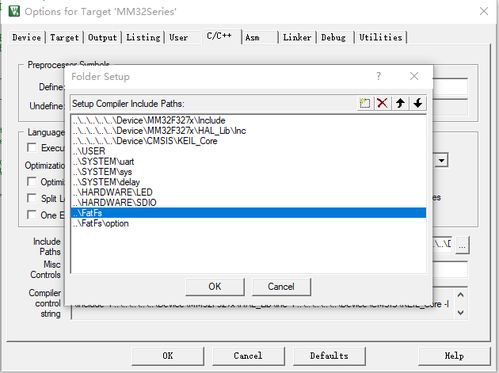The image size is (499, 373).
Task: Switch to the Output tab
Action: 102,37
